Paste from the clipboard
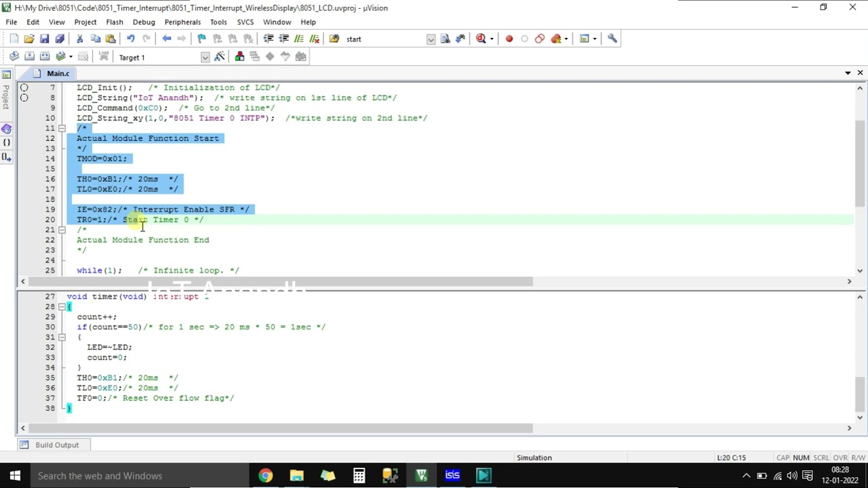 (x=111, y=39)
